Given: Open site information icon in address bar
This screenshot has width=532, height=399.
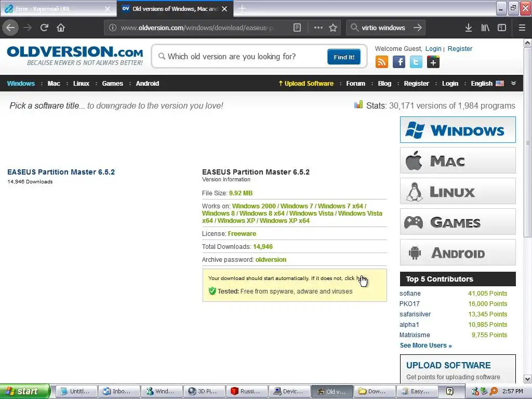Looking at the screenshot, I should pos(113,28).
